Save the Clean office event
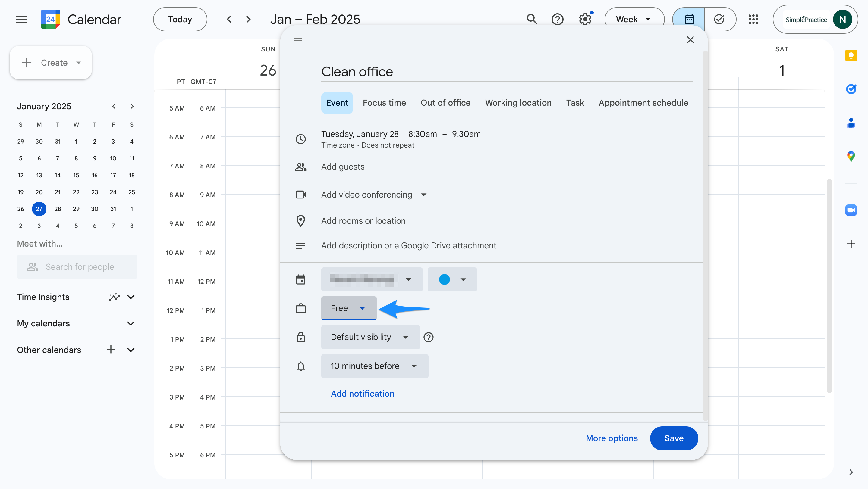Screen dimensions: 868x489 (674, 438)
